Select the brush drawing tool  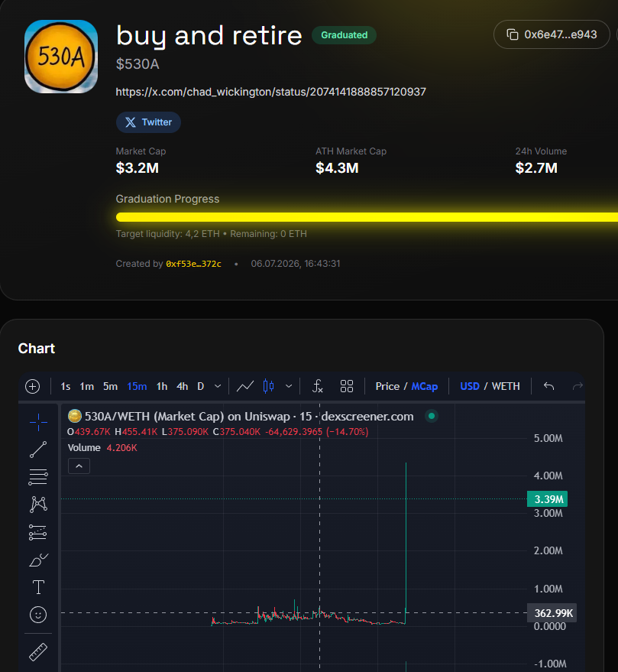[x=38, y=560]
